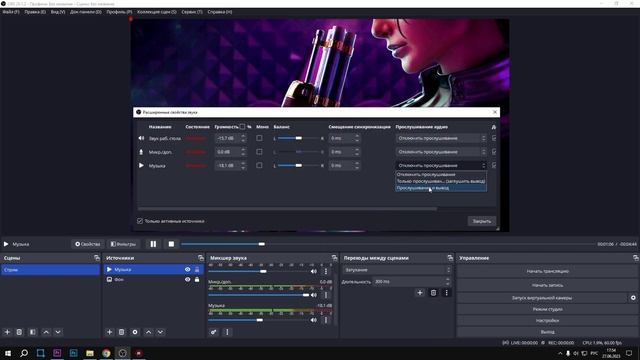Screen dimensions: 640x360
Task: Open the mixer options menu next to the gears
Action: (227, 332)
